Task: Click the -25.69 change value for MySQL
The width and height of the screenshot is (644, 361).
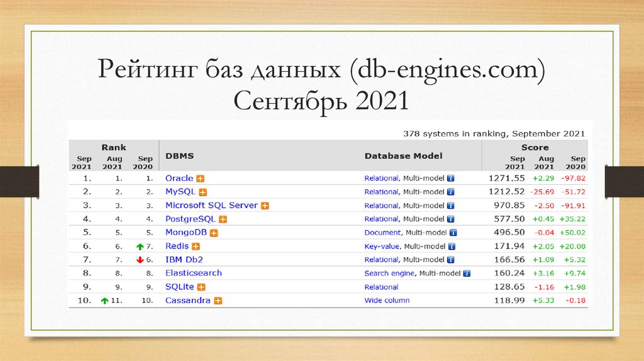Action: (542, 192)
